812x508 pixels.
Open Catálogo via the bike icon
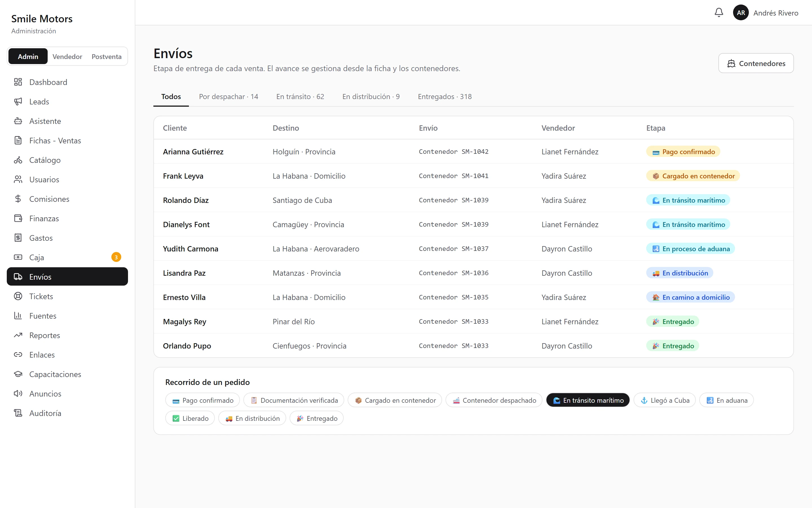click(18, 160)
